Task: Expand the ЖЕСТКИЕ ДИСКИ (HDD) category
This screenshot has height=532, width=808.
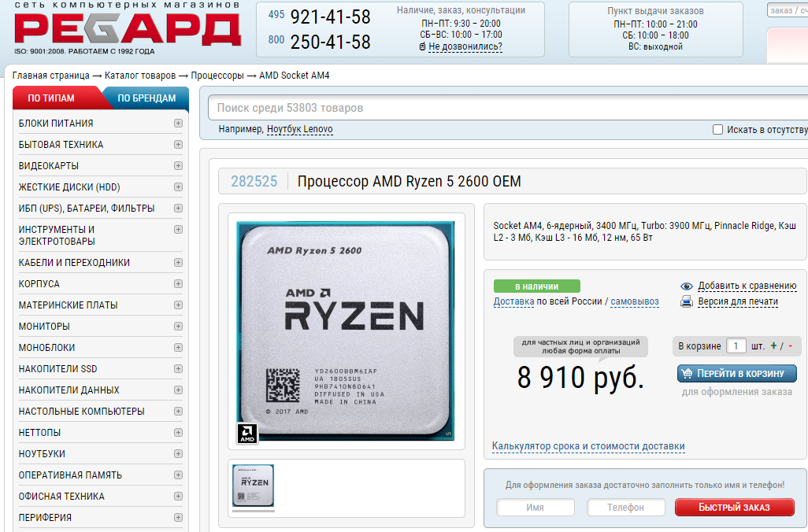Action: pyautogui.click(x=178, y=187)
